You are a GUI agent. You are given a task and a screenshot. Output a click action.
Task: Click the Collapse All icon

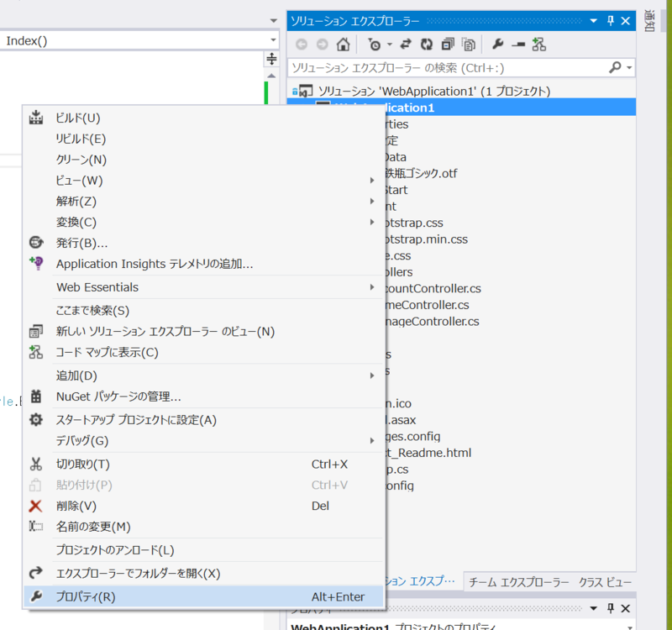(x=448, y=45)
